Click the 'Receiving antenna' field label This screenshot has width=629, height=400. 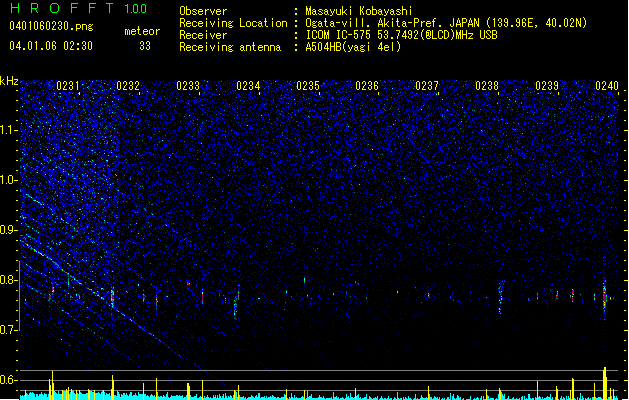pos(230,47)
